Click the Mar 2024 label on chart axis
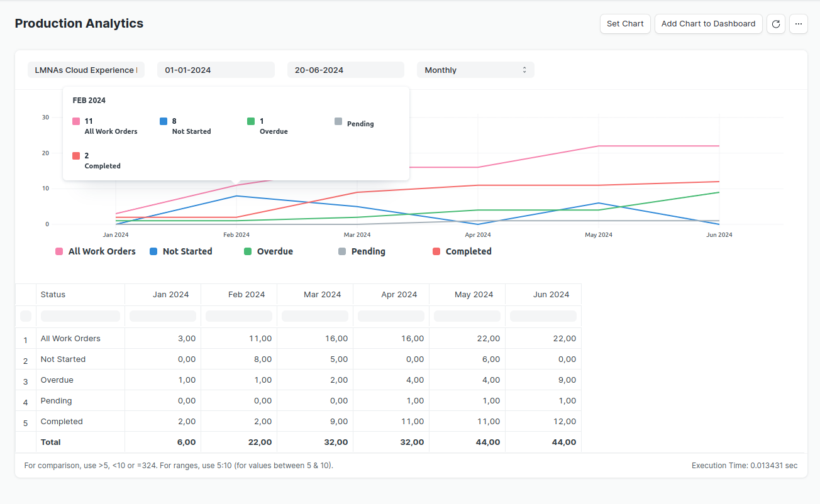Image resolution: width=820 pixels, height=504 pixels. (357, 234)
